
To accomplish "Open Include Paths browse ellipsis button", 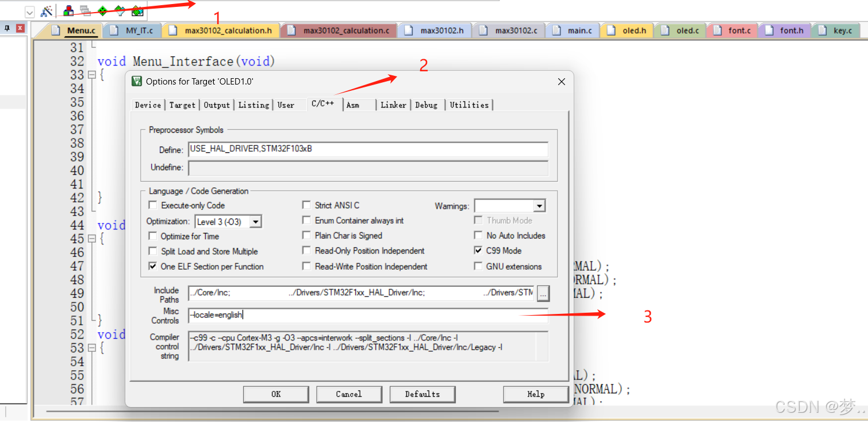I will (x=543, y=293).
